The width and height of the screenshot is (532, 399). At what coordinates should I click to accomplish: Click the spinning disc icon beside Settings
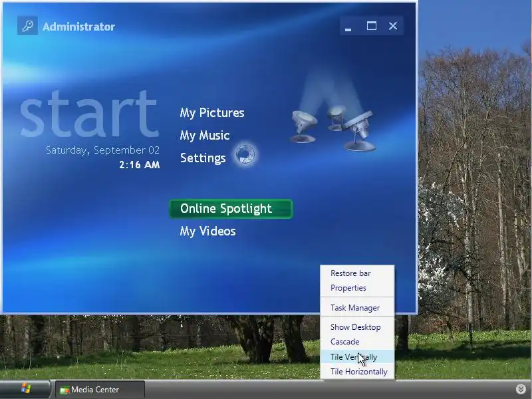(x=245, y=154)
